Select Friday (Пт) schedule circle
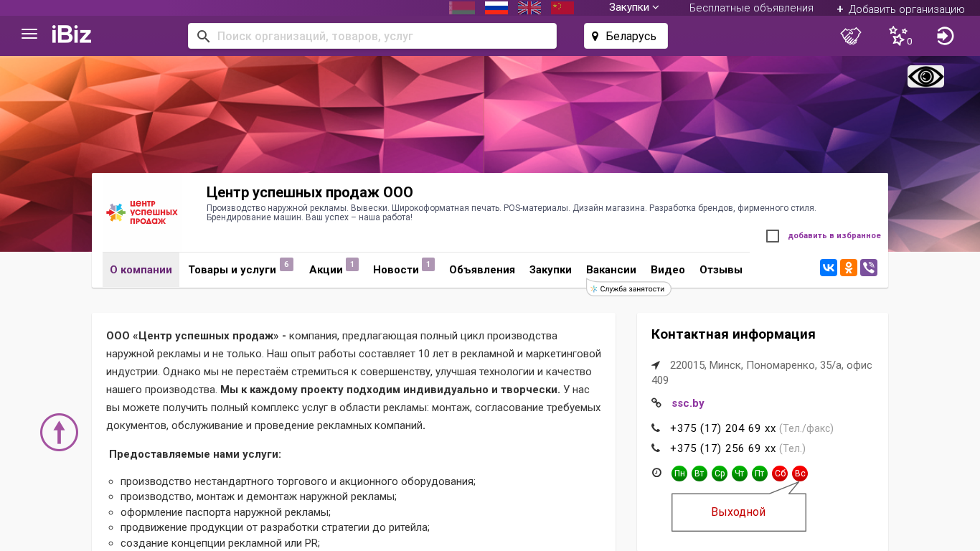Screen dimensions: 980x551 click(x=760, y=474)
